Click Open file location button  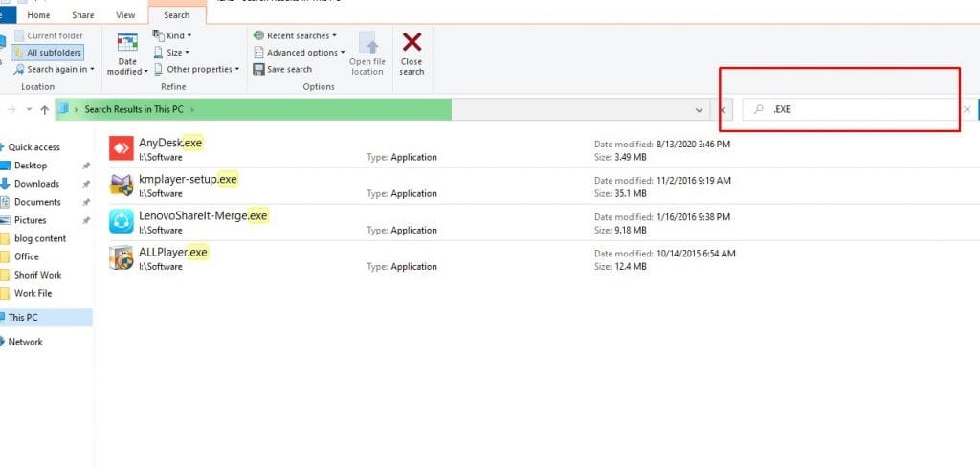click(x=367, y=54)
